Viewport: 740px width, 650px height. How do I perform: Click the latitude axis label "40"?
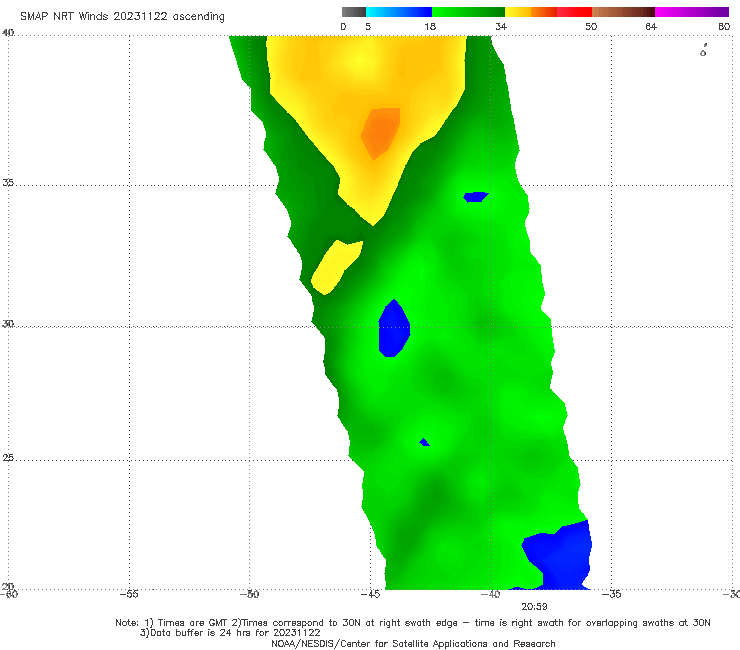tap(8, 33)
